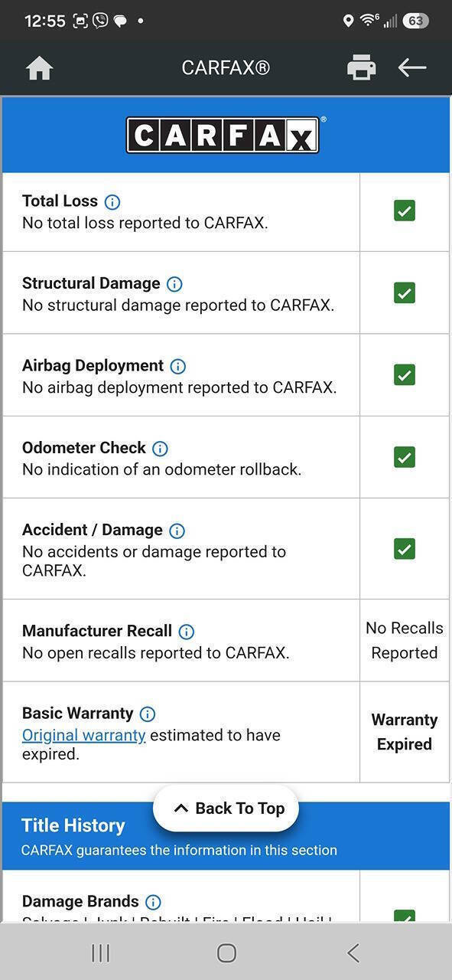
Task: Open info icon beside Airbag Deployment
Action: pos(178,366)
